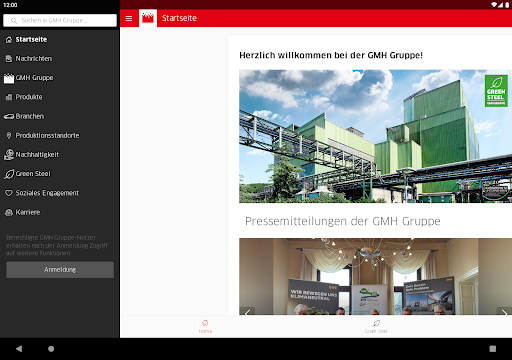The width and height of the screenshot is (512, 360).
Task: Open Green Steel leaf icon in sidebar
Action: [9, 174]
